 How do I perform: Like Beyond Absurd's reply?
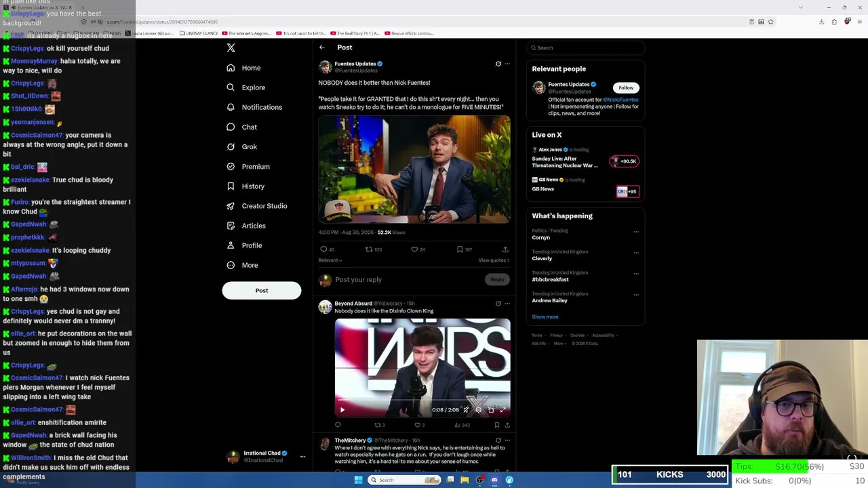click(417, 425)
